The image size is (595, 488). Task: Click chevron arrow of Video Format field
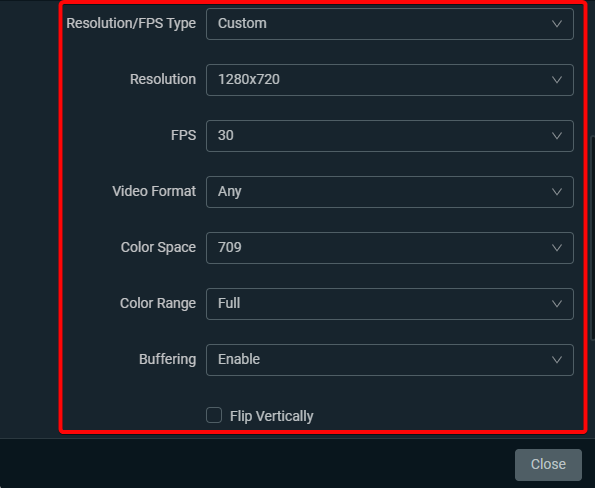pyautogui.click(x=557, y=192)
